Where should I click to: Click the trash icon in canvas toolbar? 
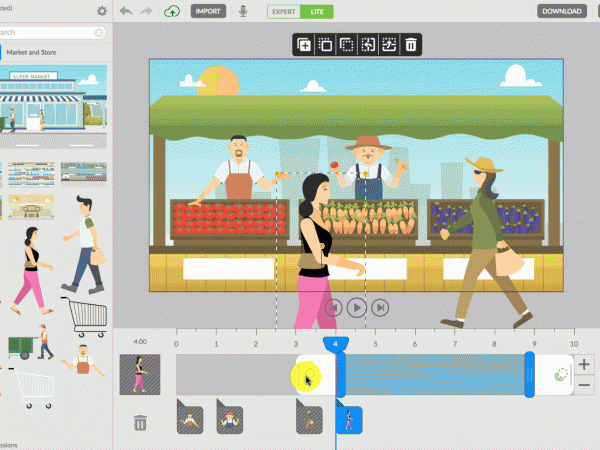coord(411,44)
